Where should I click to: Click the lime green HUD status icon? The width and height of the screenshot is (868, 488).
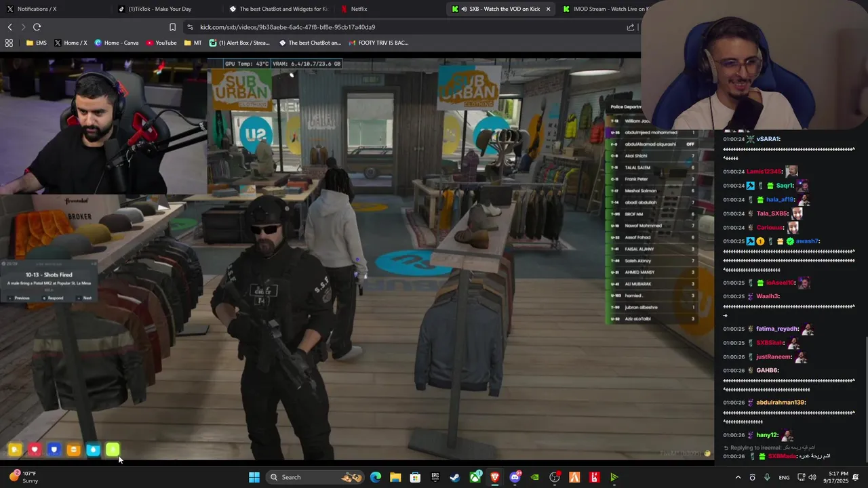113,449
